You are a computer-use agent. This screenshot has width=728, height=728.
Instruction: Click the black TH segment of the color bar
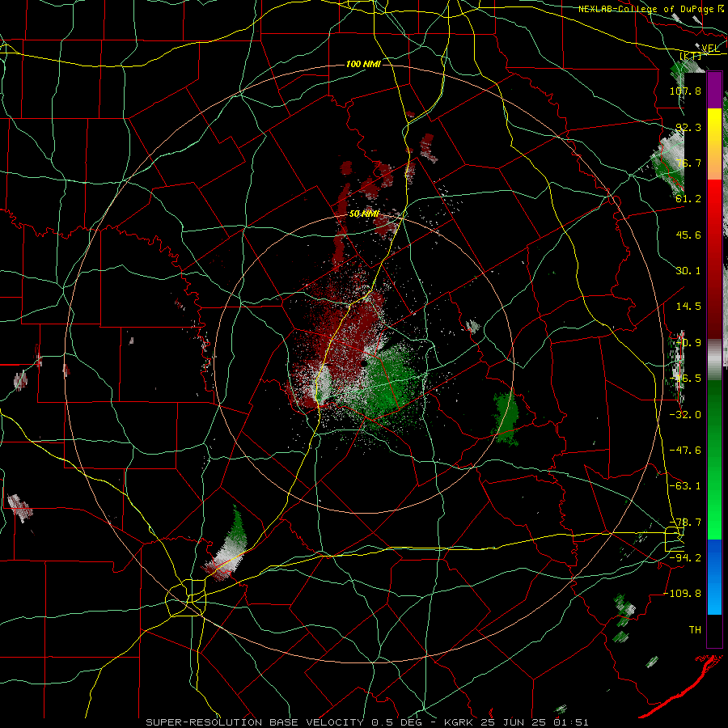point(714,630)
